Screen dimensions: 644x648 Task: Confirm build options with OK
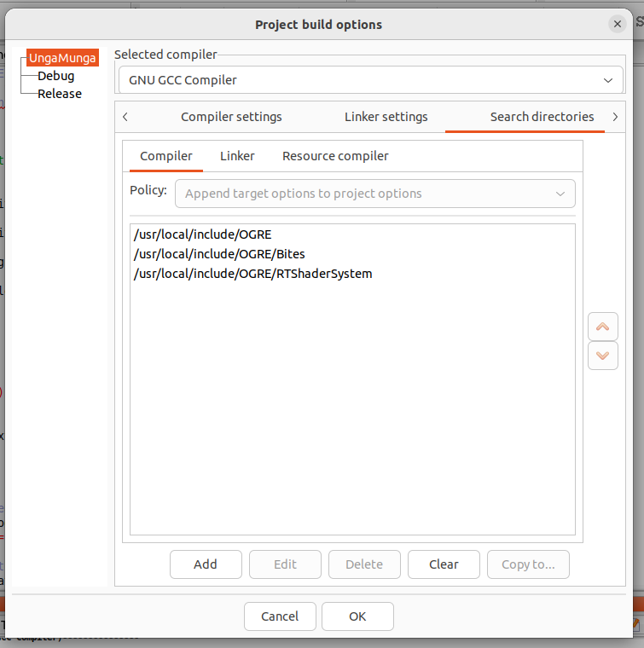coord(357,616)
